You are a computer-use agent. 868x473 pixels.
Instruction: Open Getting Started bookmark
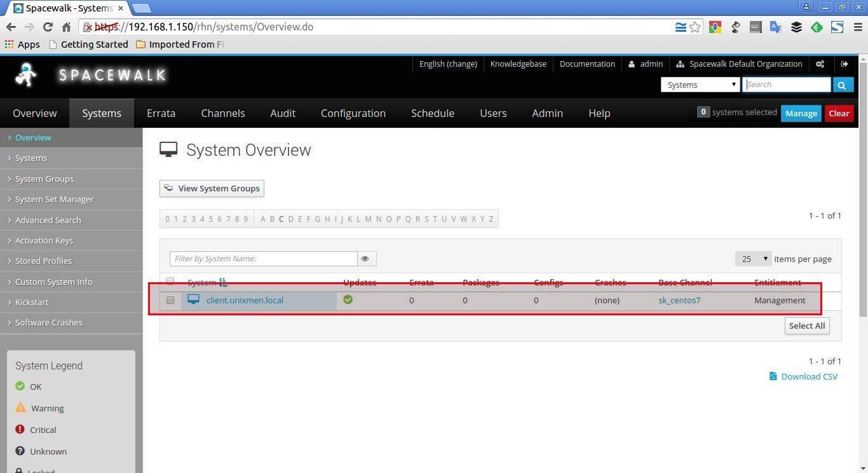coord(88,45)
